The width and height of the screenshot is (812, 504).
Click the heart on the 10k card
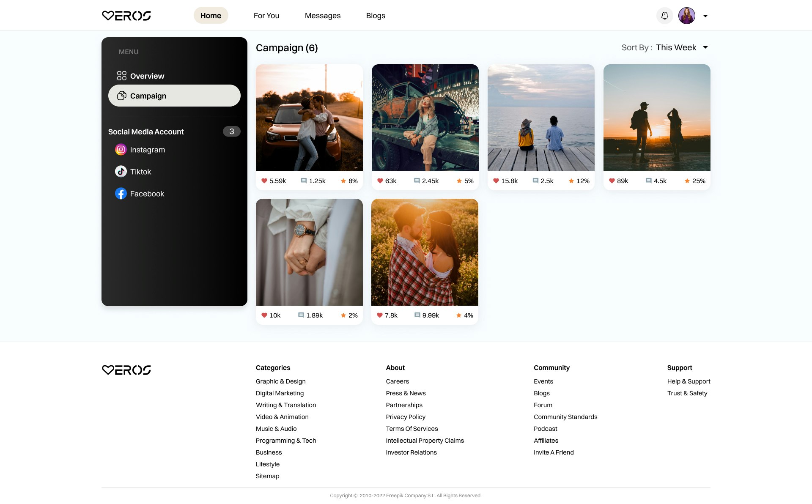[x=264, y=315]
